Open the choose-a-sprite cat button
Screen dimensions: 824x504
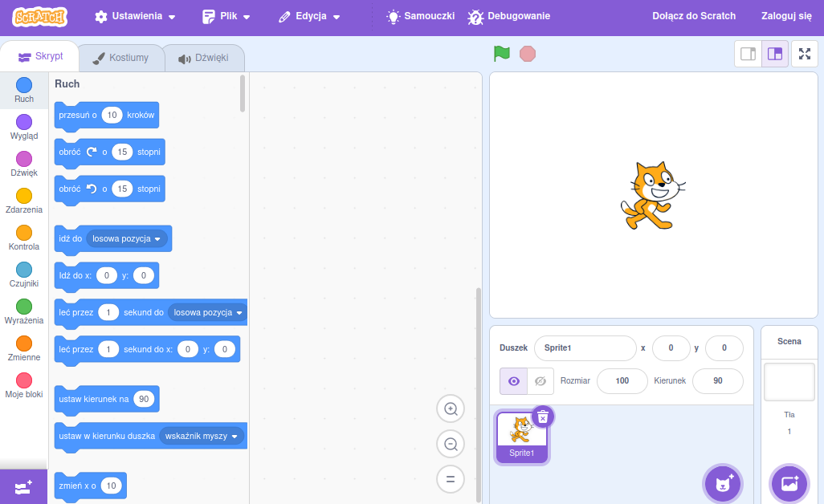pyautogui.click(x=723, y=483)
